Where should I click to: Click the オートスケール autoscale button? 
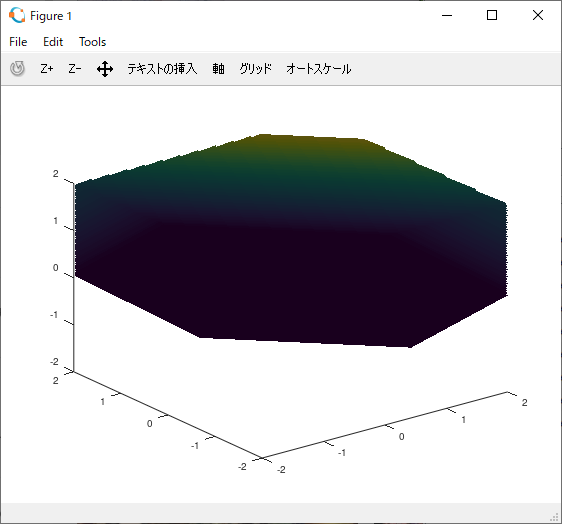click(x=318, y=68)
